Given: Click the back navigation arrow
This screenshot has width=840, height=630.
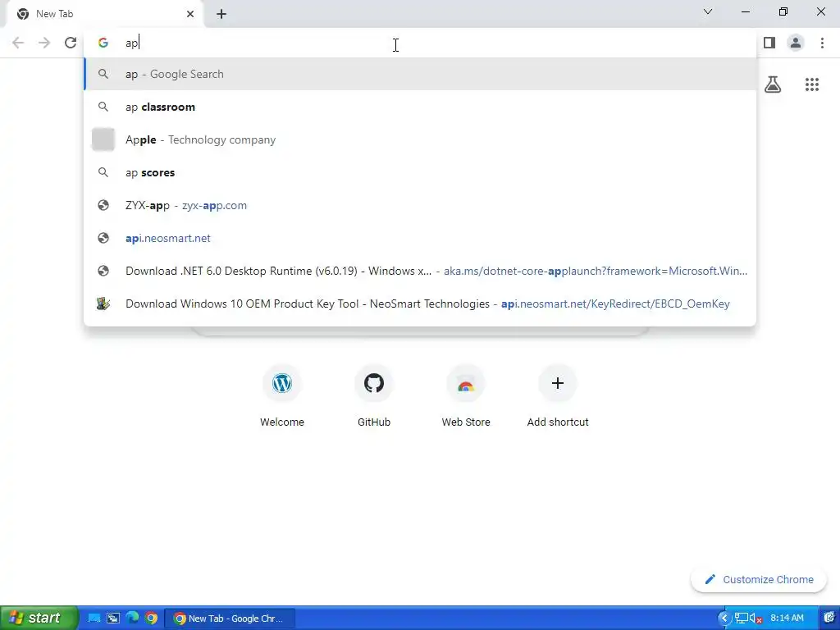Looking at the screenshot, I should click(x=18, y=43).
